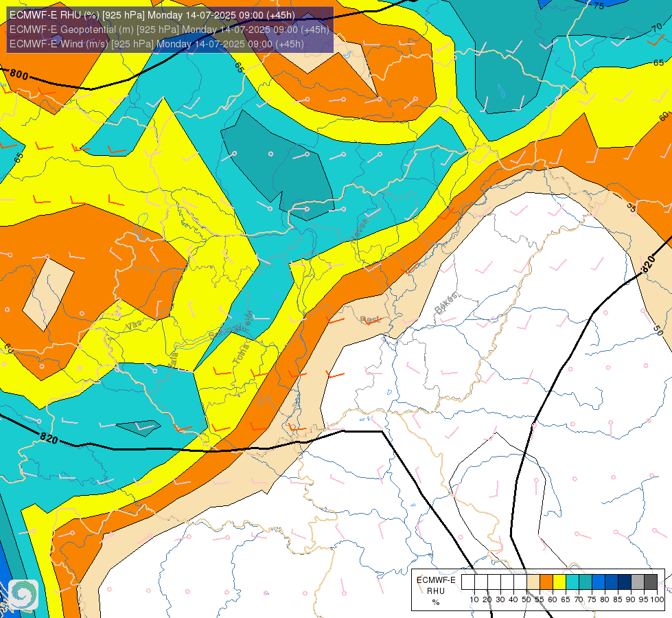Click the % unit label in the legend
Viewport: 672px width, 618px height.
pyautogui.click(x=436, y=602)
